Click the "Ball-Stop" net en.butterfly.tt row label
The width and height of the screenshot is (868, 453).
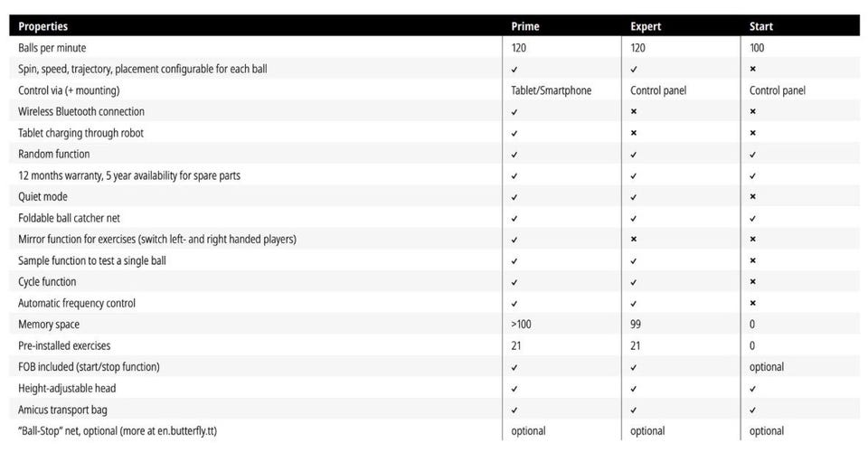(x=118, y=431)
